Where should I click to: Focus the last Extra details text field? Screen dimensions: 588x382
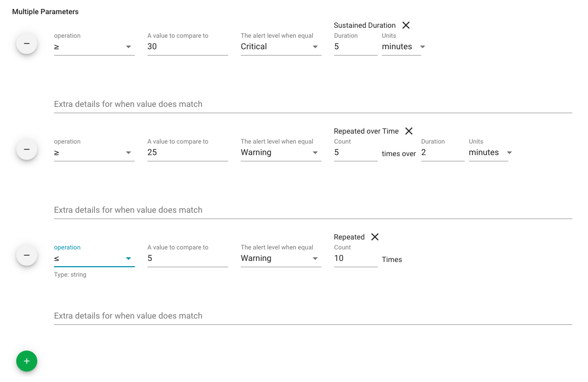click(x=313, y=316)
